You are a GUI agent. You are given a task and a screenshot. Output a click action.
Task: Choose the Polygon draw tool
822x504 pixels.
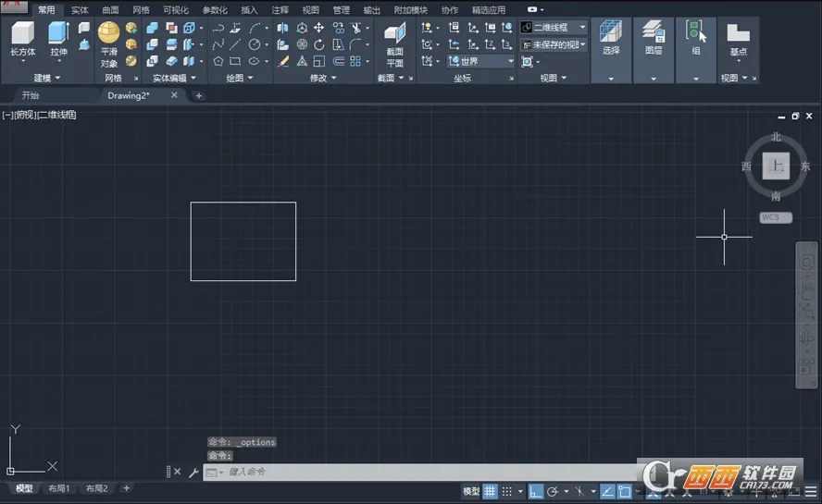point(218,61)
